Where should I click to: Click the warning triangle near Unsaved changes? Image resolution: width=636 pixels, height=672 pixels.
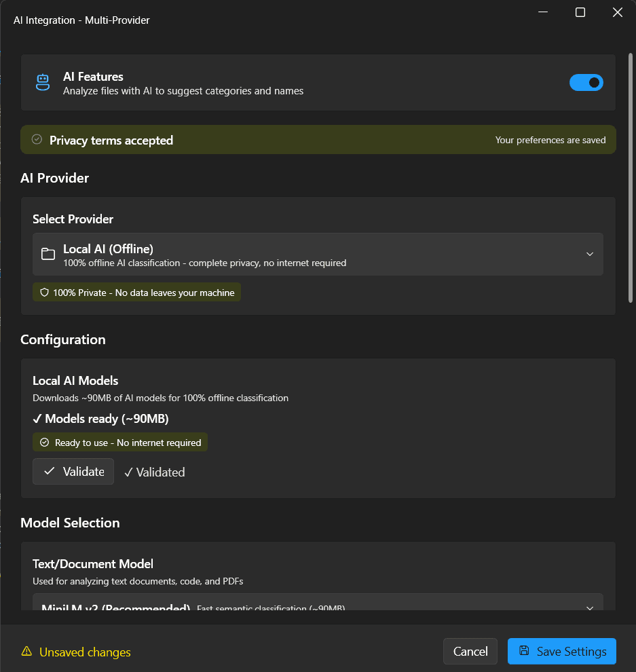(x=26, y=651)
